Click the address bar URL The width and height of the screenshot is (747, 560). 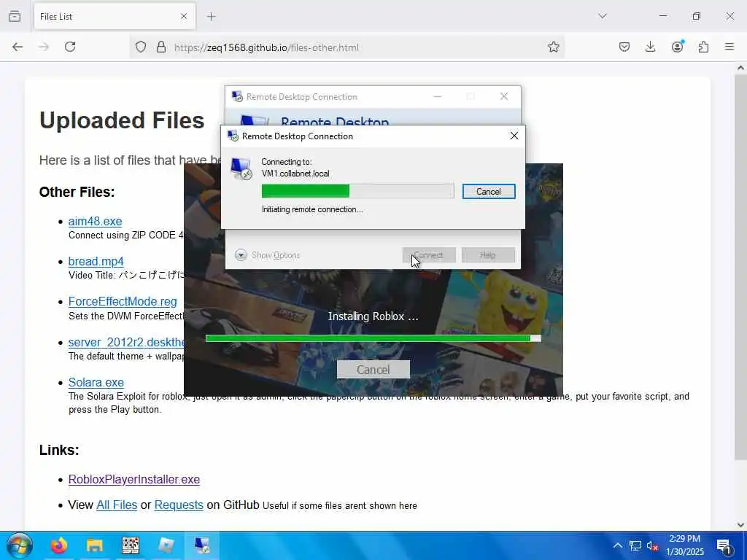click(x=266, y=47)
